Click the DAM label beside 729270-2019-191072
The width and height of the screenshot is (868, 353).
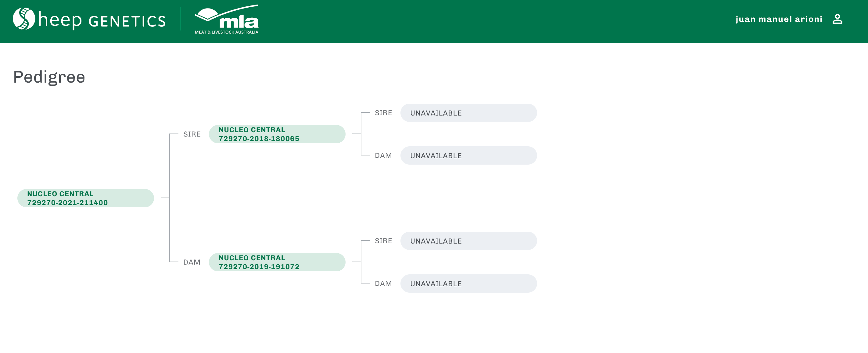[x=192, y=262]
